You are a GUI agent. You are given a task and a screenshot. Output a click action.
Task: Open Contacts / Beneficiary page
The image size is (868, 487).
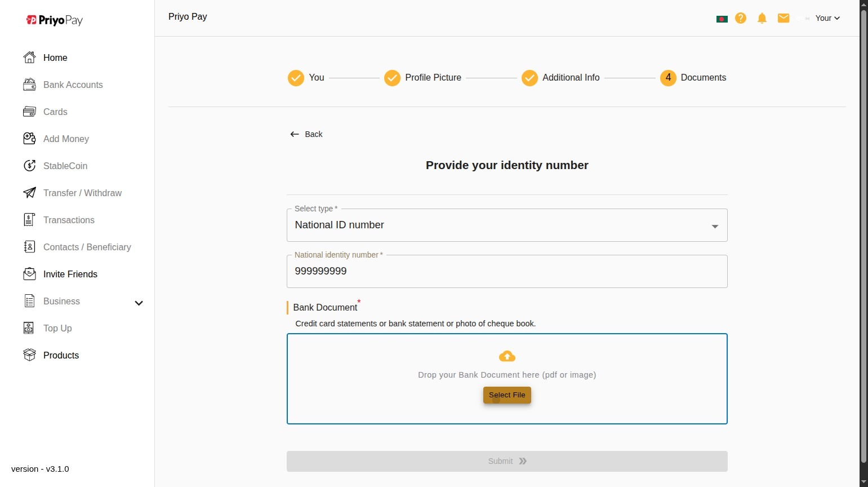tap(87, 247)
